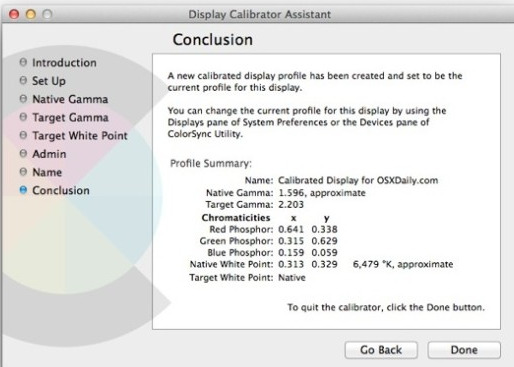Click the 'Blue Phosphor:' label

(240, 253)
